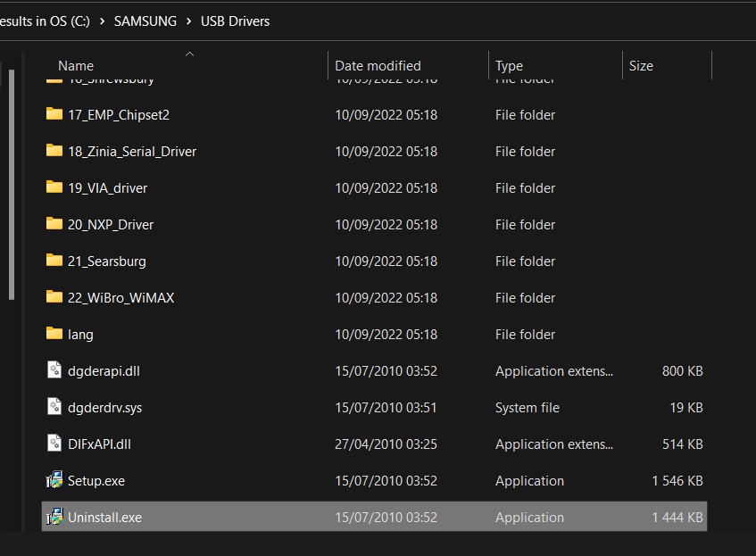This screenshot has width=756, height=556.
Task: Click the dgderapi.dll file icon
Action: pos(54,370)
